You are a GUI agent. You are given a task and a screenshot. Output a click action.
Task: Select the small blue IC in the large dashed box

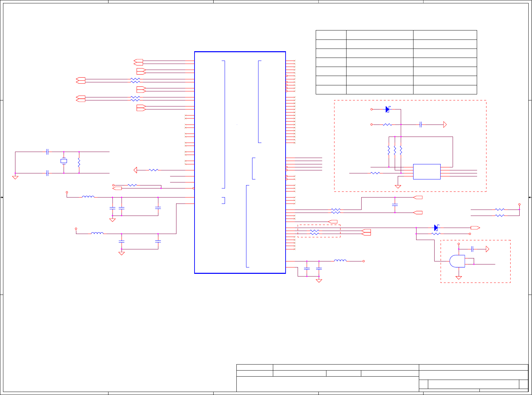click(x=427, y=172)
